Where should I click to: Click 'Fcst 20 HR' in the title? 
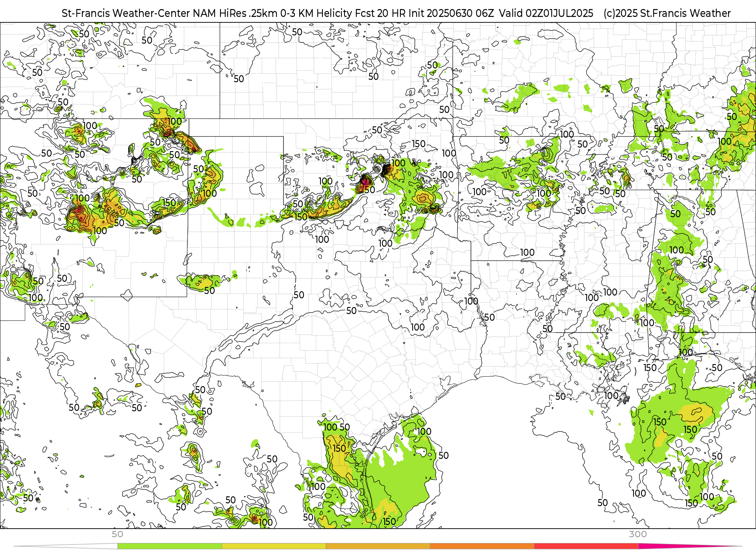pyautogui.click(x=380, y=13)
